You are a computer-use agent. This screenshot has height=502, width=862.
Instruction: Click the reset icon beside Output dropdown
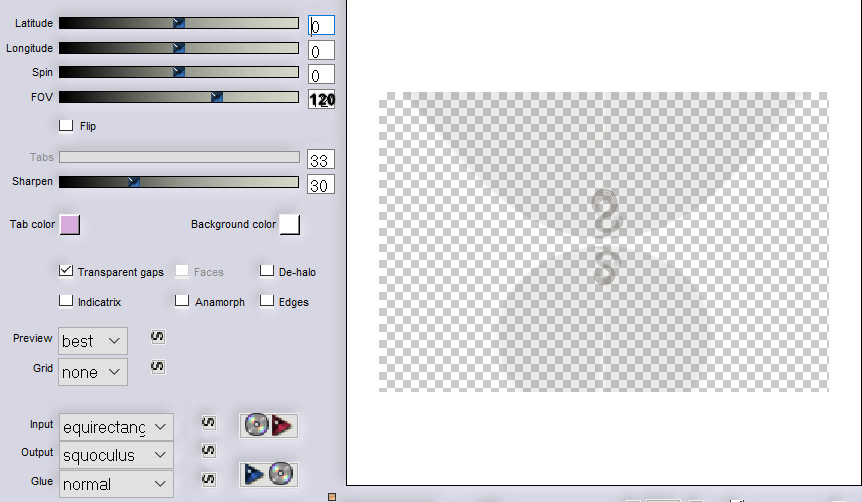click(x=209, y=451)
